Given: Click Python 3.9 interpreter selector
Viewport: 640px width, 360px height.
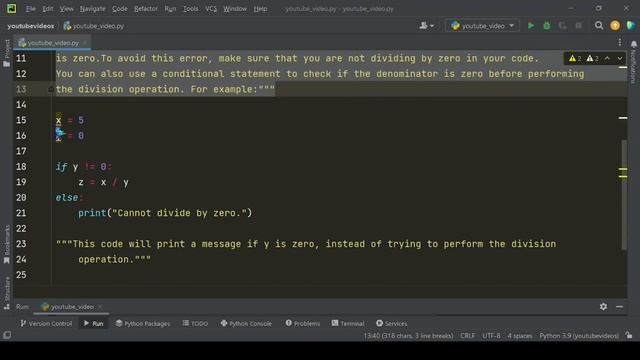Looking at the screenshot, I should click(579, 336).
